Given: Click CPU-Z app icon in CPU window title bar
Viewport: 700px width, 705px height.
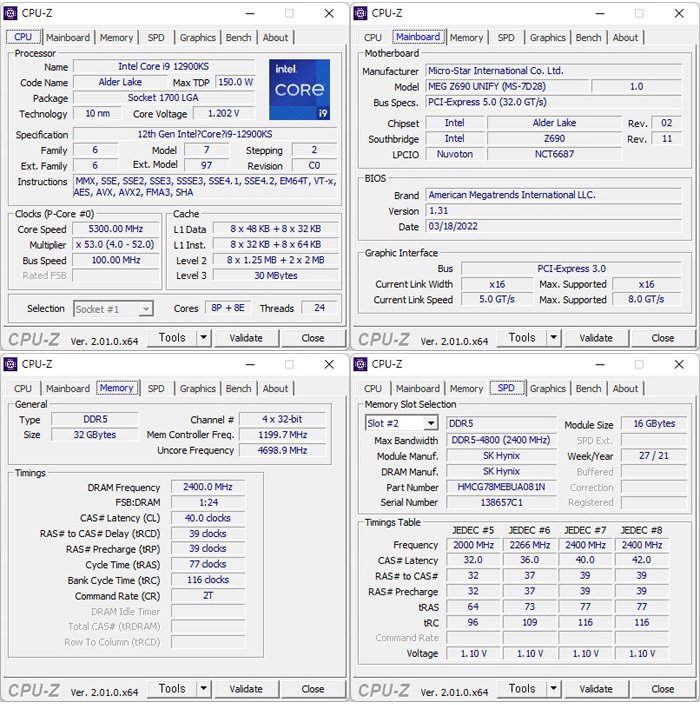Looking at the screenshot, I should pos(10,13).
